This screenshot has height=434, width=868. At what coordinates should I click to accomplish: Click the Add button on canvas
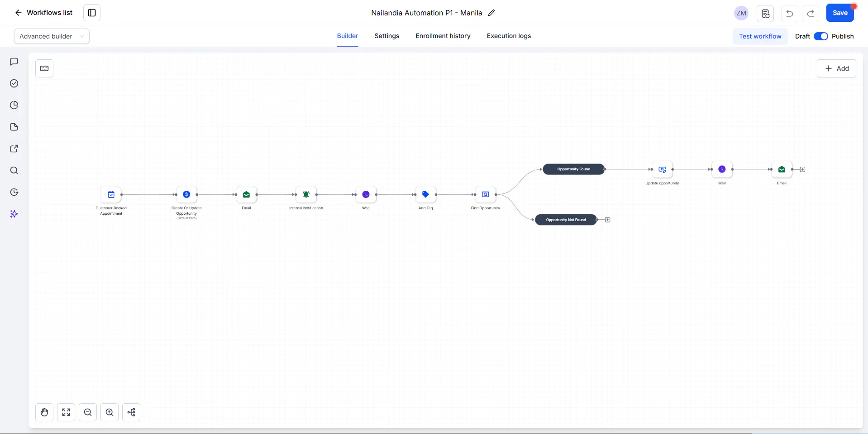click(x=836, y=68)
